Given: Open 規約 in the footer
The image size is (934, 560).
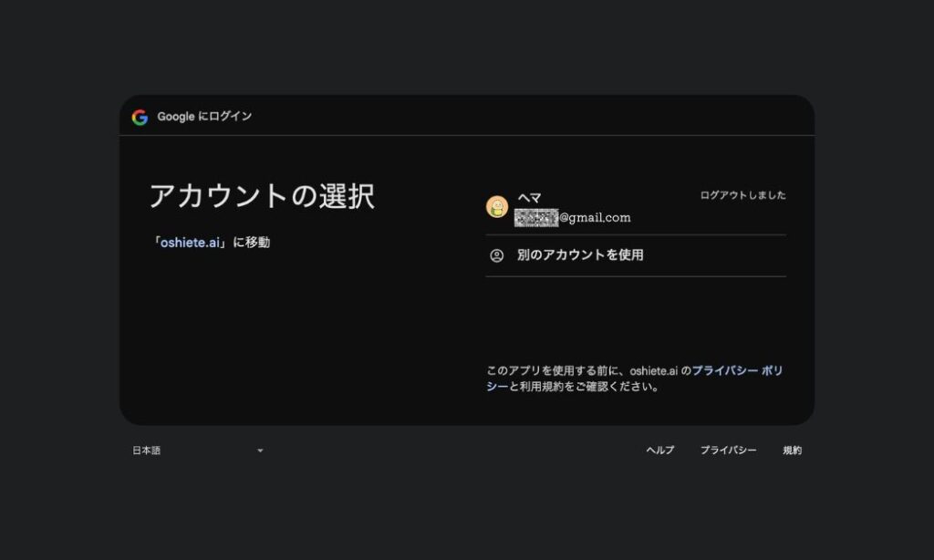Looking at the screenshot, I should pos(792,451).
